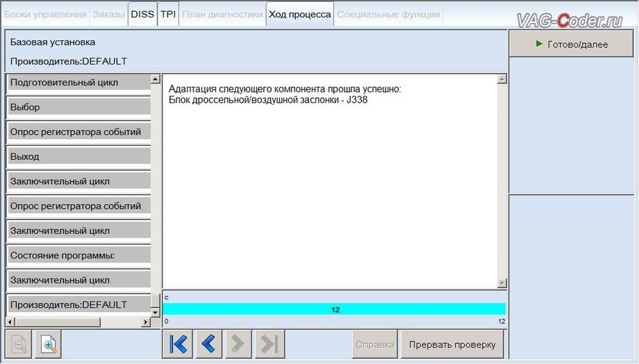The width and height of the screenshot is (639, 364).
Task: Click the Адаптация следующего компонента message line
Action: coord(285,89)
